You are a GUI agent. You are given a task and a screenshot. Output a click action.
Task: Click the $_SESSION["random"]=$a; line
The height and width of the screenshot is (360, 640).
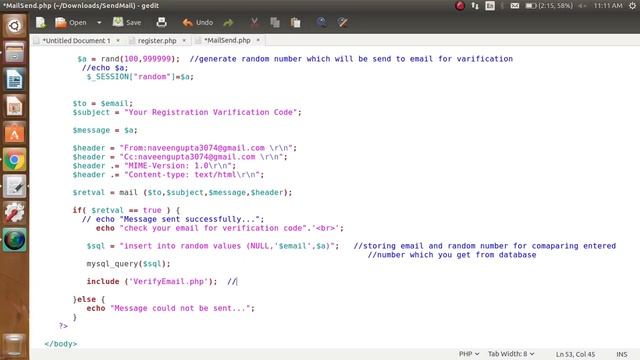pos(140,77)
